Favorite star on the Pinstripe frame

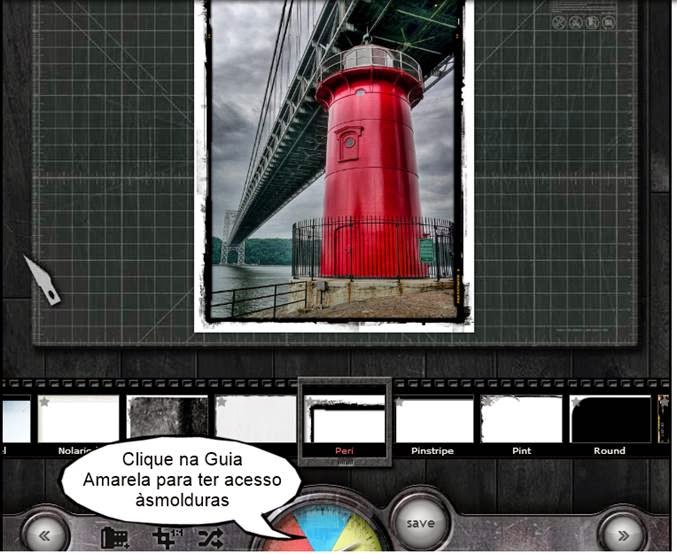(400, 402)
